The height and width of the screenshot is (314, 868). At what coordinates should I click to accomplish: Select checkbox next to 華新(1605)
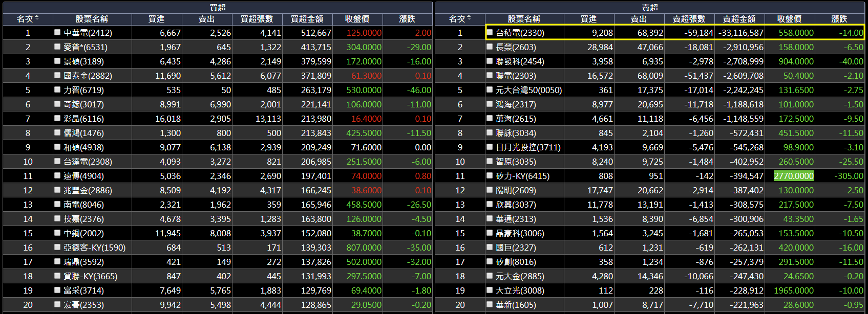point(490,304)
